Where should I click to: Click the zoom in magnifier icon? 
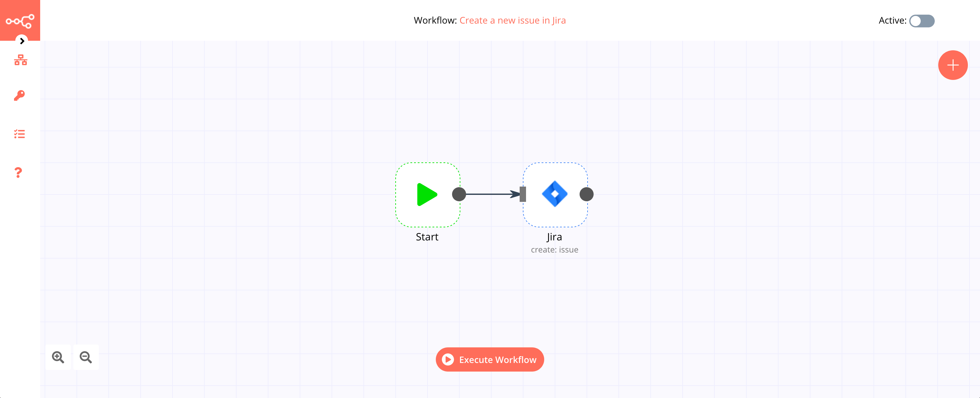point(58,357)
